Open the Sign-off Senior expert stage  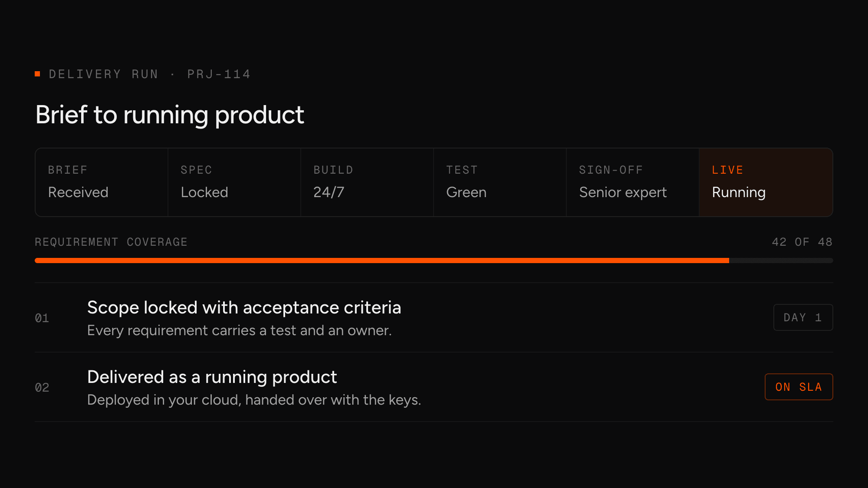click(x=633, y=182)
